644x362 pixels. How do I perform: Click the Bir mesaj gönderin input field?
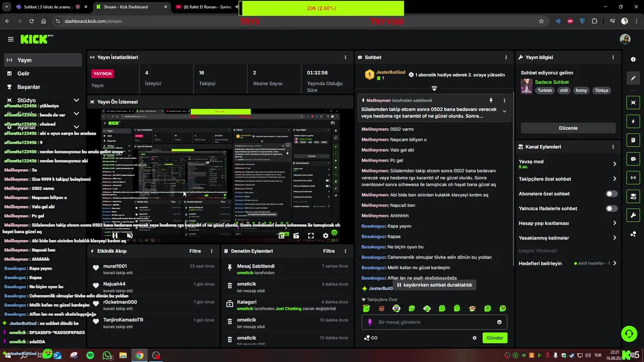pos(434,322)
